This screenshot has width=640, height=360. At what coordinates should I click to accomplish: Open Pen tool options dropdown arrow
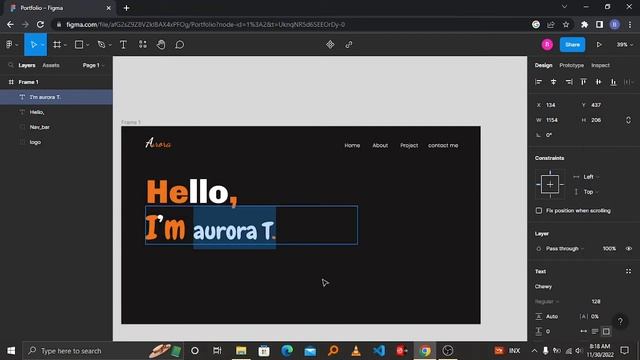(110, 45)
